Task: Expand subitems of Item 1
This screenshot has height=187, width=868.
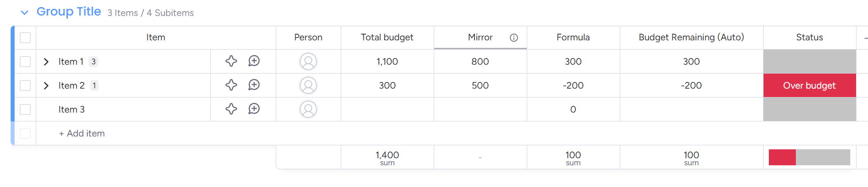Action: (x=46, y=62)
